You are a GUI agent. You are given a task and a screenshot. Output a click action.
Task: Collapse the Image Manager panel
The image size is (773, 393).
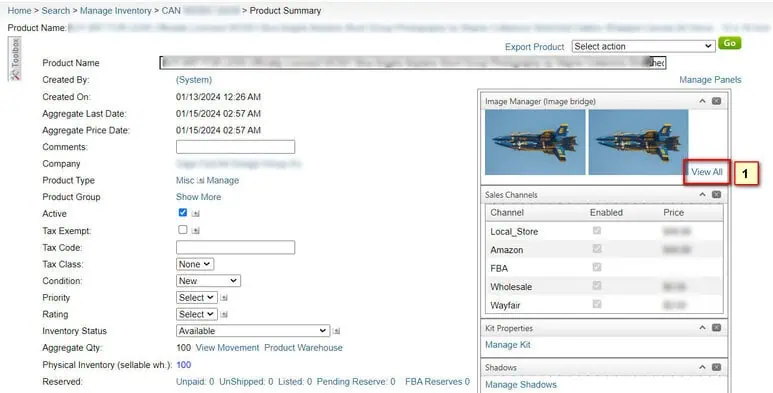[703, 101]
